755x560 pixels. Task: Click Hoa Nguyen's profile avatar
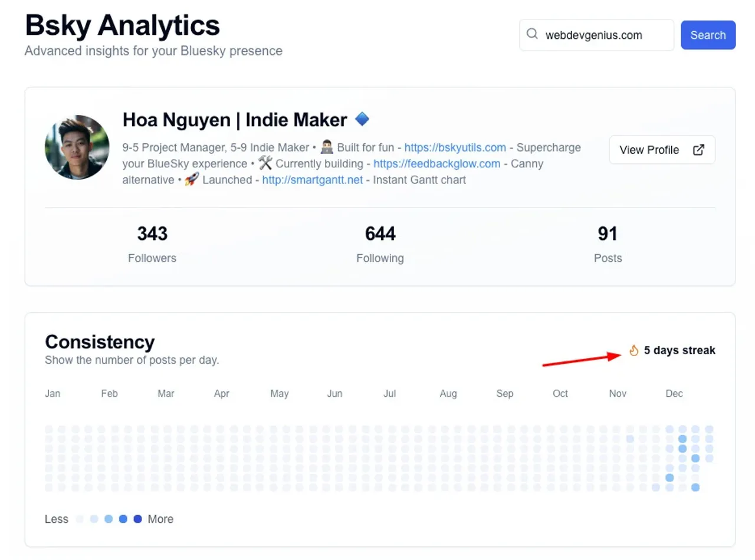click(x=77, y=147)
